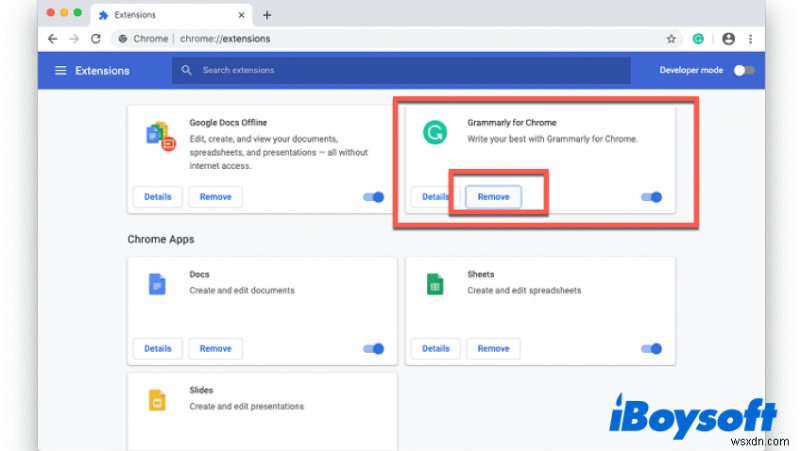Reload the extensions page
The height and width of the screenshot is (451, 800).
pos(96,39)
